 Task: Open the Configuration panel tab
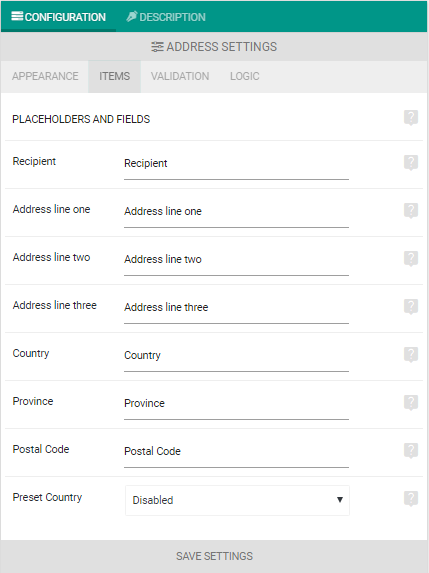58,17
